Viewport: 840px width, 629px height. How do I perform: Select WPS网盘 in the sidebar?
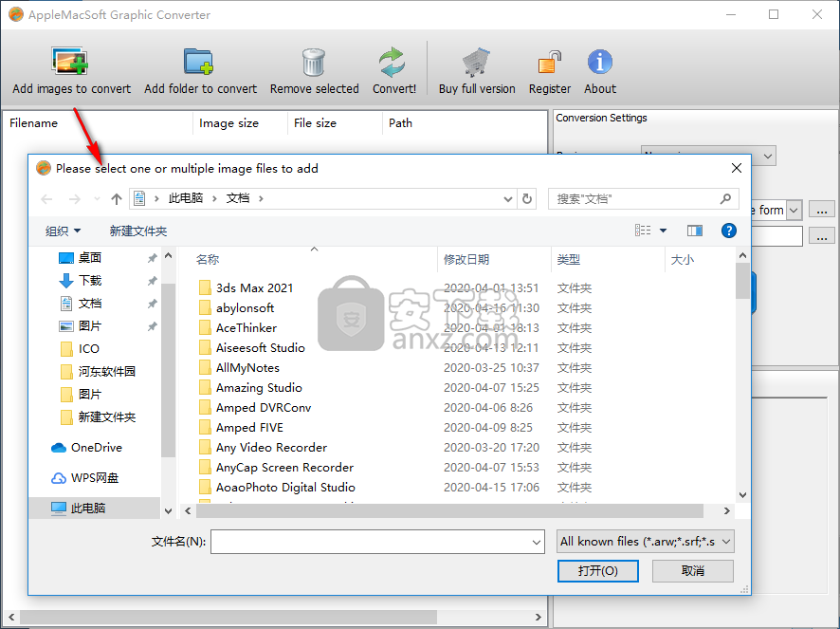pos(94,478)
